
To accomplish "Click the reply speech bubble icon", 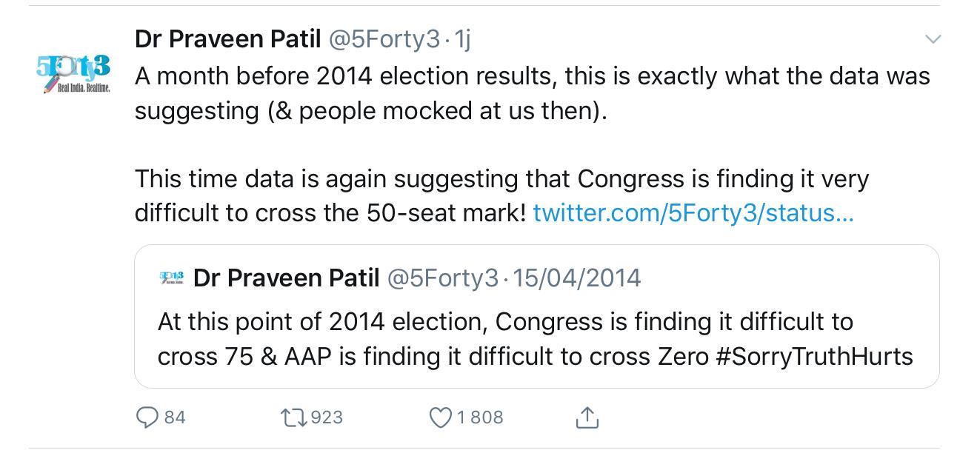I will tap(147, 418).
